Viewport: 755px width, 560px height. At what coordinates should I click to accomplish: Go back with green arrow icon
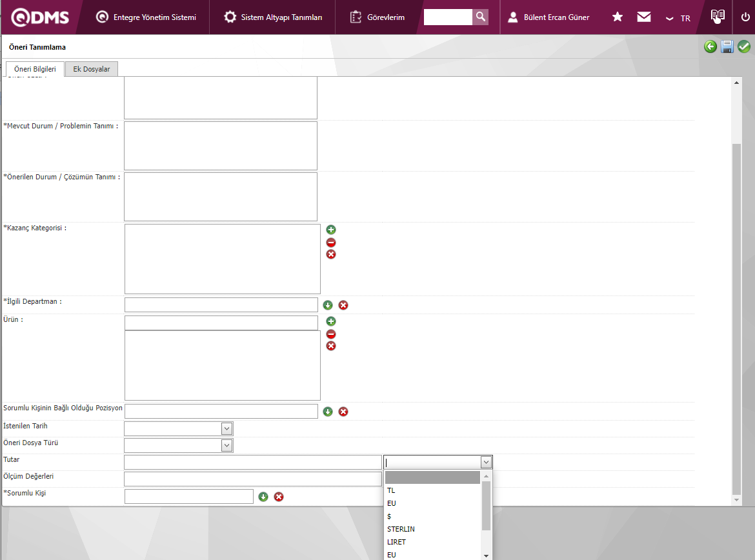point(710,46)
